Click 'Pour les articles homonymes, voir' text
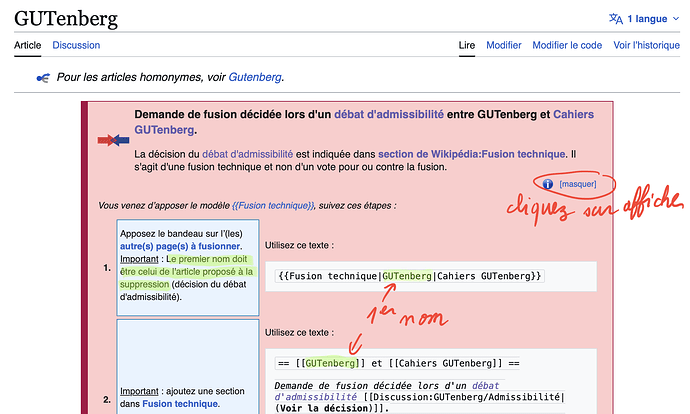This screenshot has width=690, height=414. pyautogui.click(x=141, y=77)
